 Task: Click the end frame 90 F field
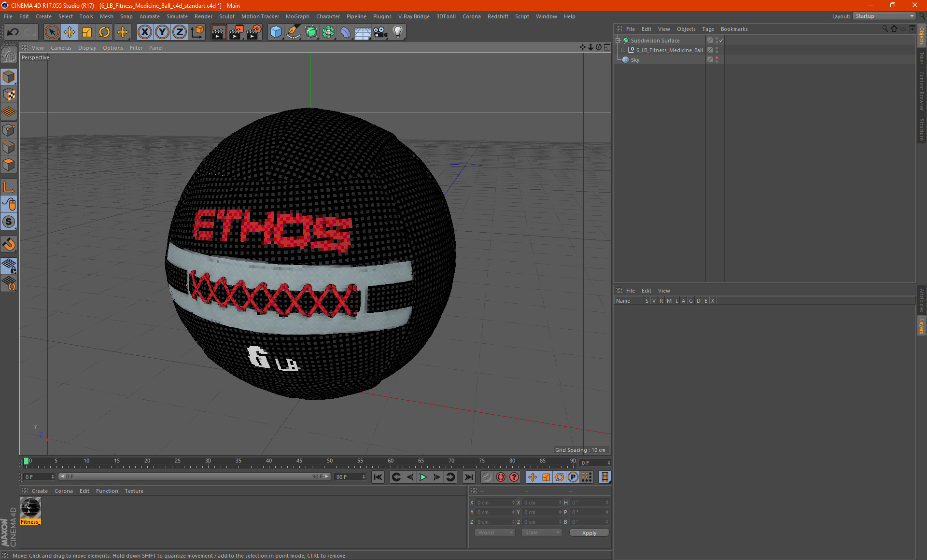click(x=350, y=477)
